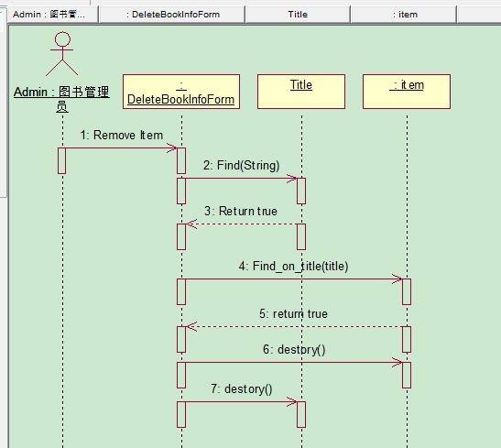Select message label 7: destory()
Image resolution: width=501 pixels, height=448 pixels.
pos(241,389)
